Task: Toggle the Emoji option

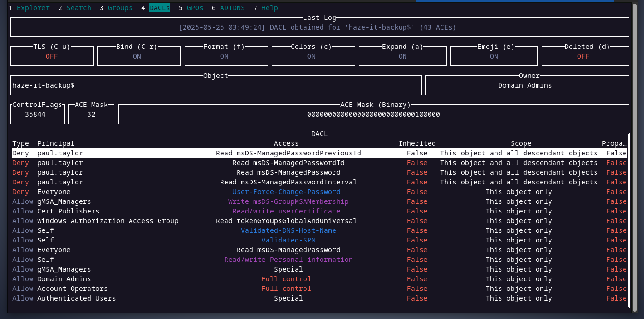Action: pos(494,56)
